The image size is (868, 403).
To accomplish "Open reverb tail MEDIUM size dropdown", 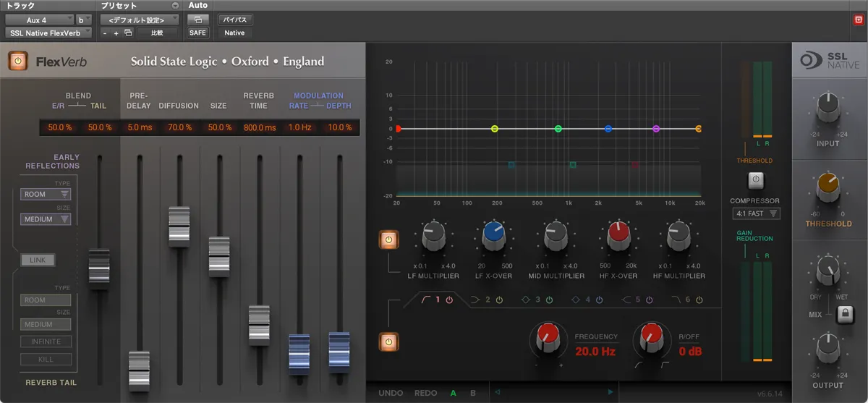I will 46,325.
